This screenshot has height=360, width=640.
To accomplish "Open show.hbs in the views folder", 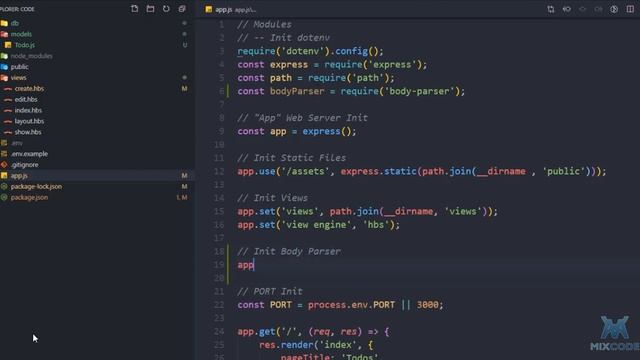I will tap(28, 132).
